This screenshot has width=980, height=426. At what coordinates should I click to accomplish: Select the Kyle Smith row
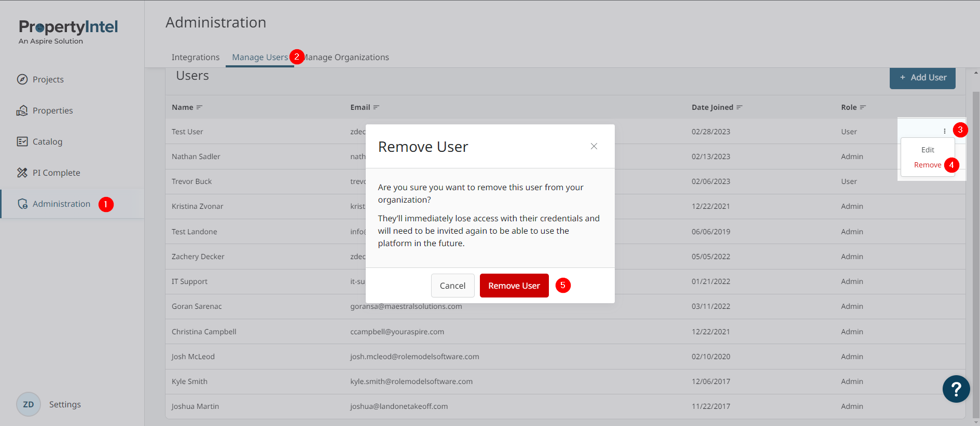565,381
